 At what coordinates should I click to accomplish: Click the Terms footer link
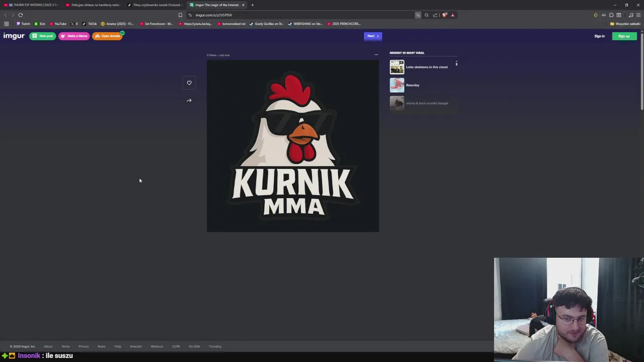(65, 346)
